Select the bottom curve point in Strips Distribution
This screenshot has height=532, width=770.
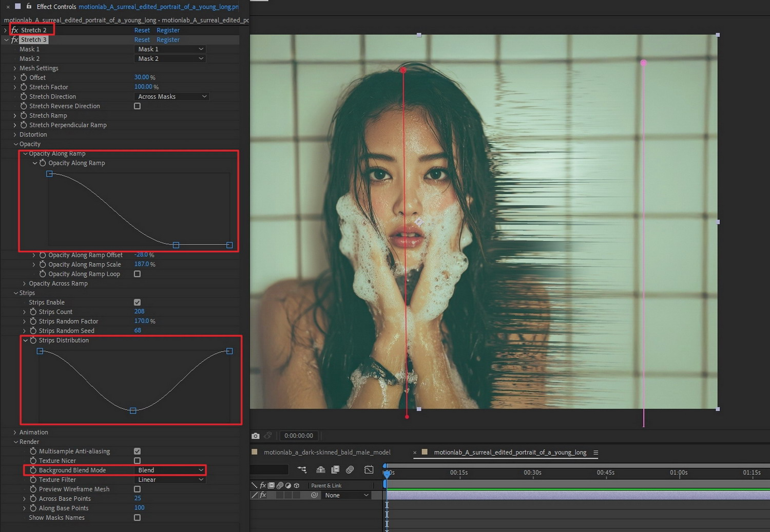(133, 411)
